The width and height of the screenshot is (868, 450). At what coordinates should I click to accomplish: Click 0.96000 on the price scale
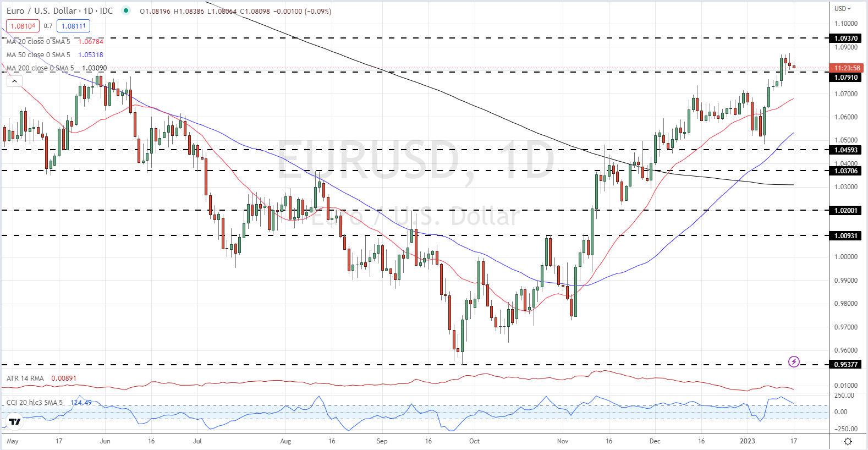point(846,350)
